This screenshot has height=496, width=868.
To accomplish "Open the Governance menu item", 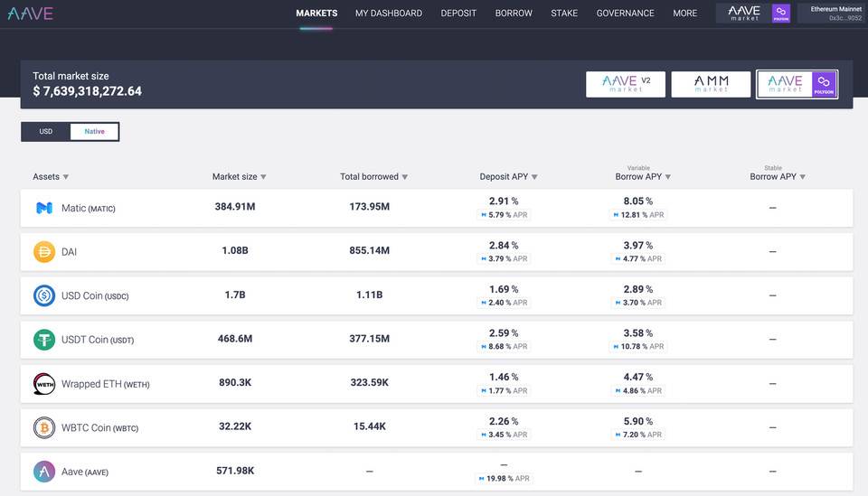I will coord(625,14).
